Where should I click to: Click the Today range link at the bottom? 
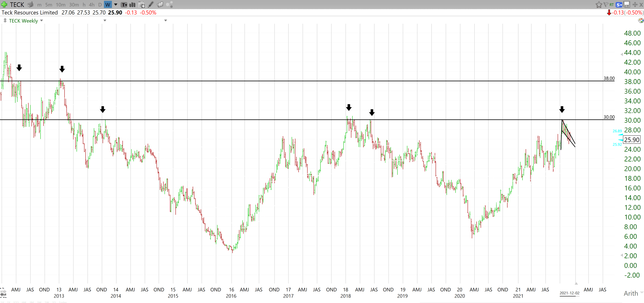pos(63,302)
